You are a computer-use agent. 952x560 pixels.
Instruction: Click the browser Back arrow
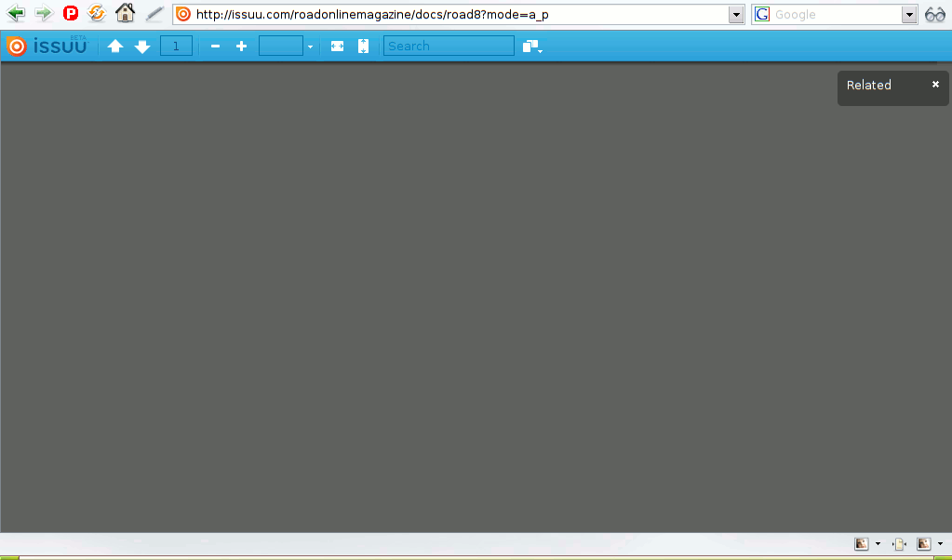click(16, 14)
